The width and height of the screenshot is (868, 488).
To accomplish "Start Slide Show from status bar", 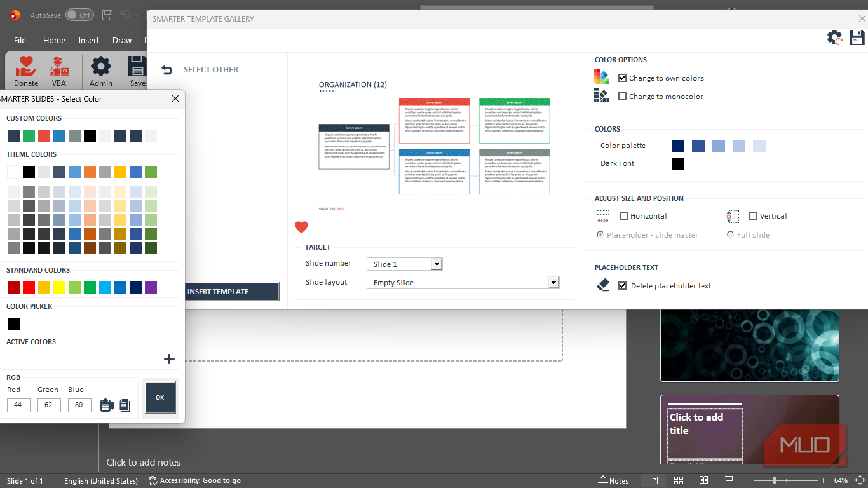I will click(729, 480).
